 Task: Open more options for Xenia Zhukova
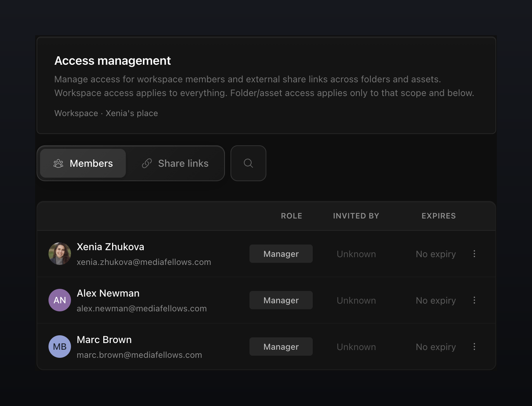click(x=474, y=254)
